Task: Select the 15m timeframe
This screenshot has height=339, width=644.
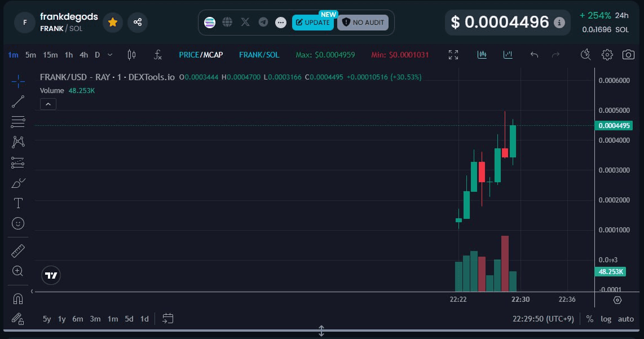Action: tap(50, 55)
